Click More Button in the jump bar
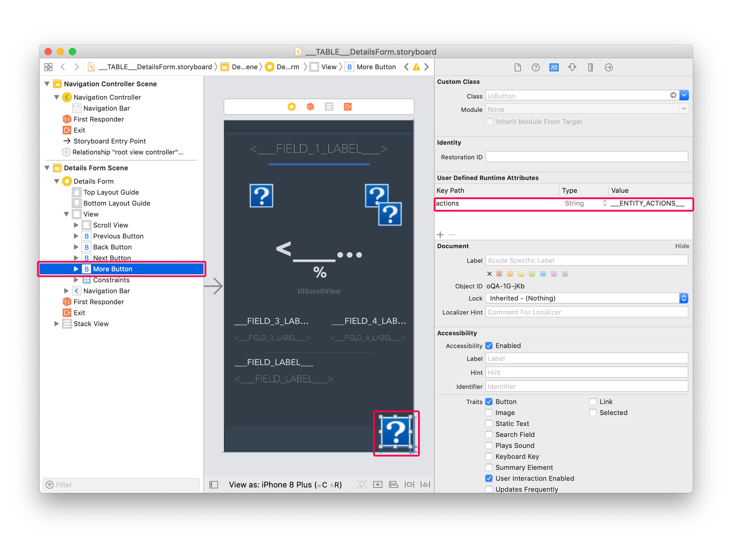 tap(371, 67)
